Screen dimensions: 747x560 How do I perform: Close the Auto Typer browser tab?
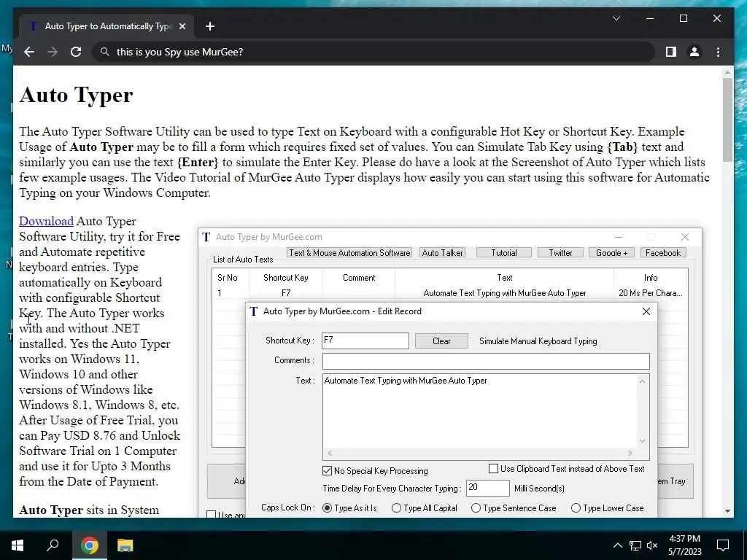tap(182, 26)
